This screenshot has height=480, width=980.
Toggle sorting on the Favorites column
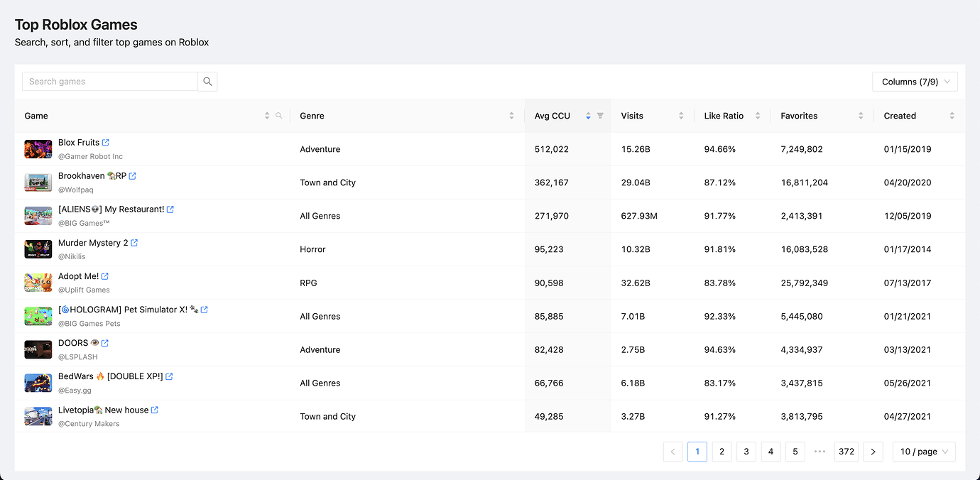tap(861, 115)
